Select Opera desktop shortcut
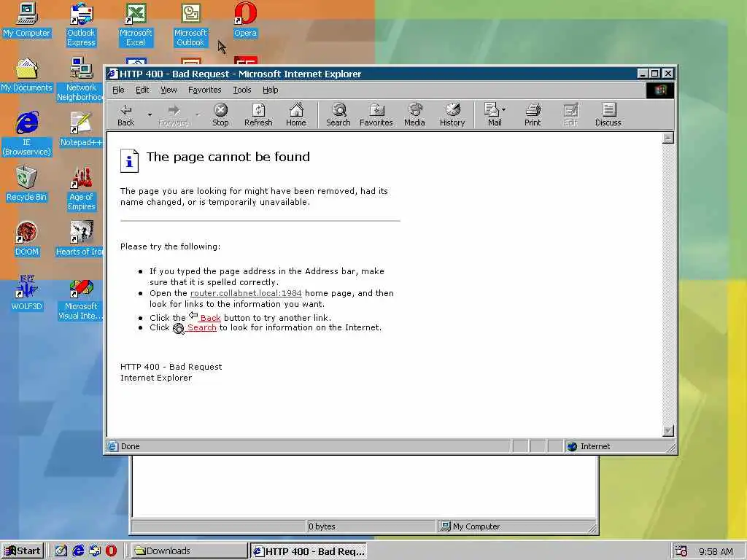 click(245, 20)
